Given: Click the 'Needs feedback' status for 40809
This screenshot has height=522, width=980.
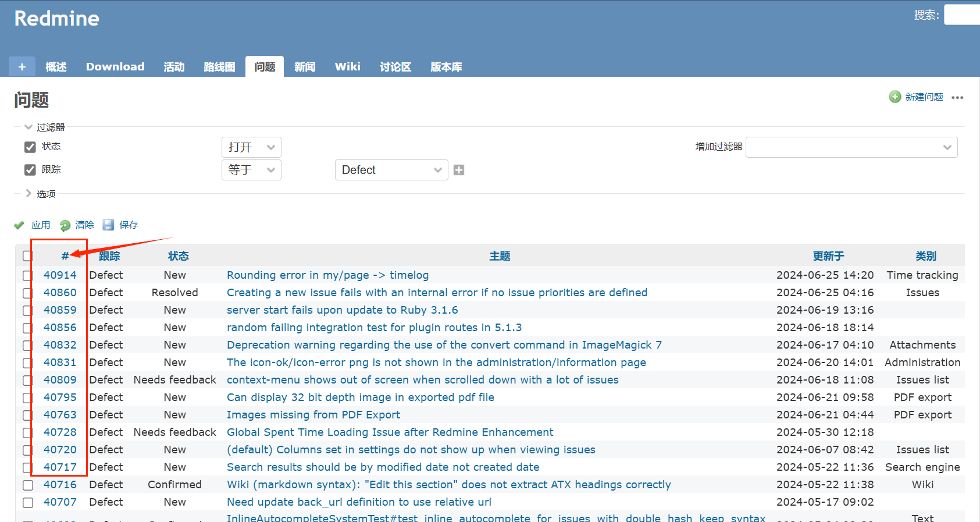Looking at the screenshot, I should coord(174,380).
